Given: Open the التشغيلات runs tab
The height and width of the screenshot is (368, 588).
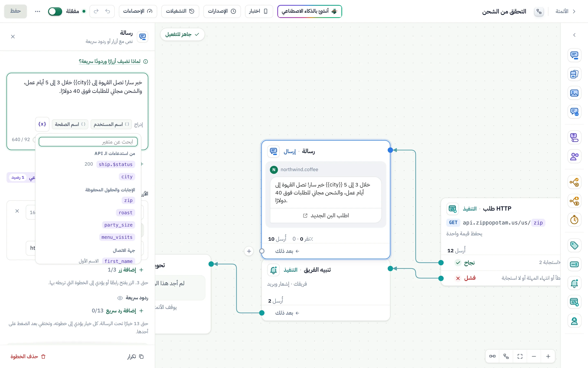Looking at the screenshot, I should [180, 11].
